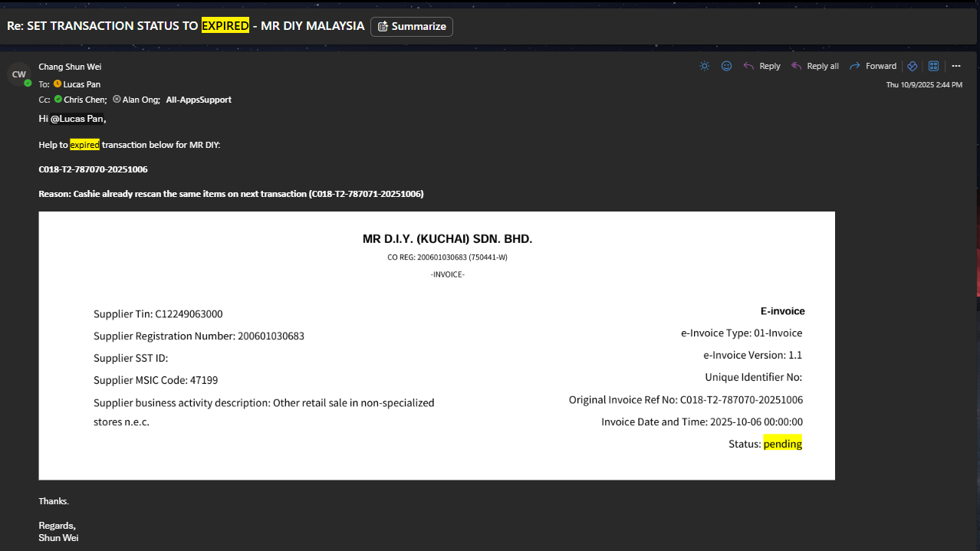Open the smiley emoji reactions icon

click(x=726, y=66)
